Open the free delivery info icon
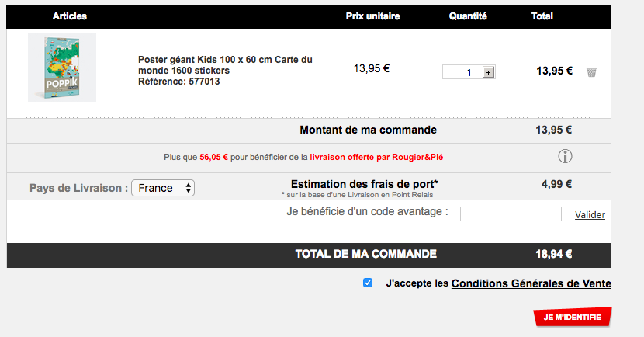Viewport: 644px width, 337px height. pyautogui.click(x=565, y=156)
